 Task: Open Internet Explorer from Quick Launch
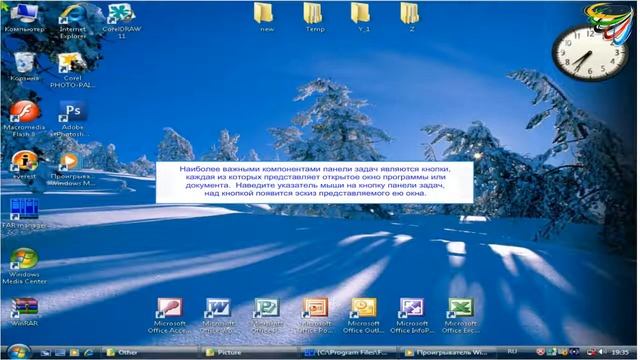88,352
